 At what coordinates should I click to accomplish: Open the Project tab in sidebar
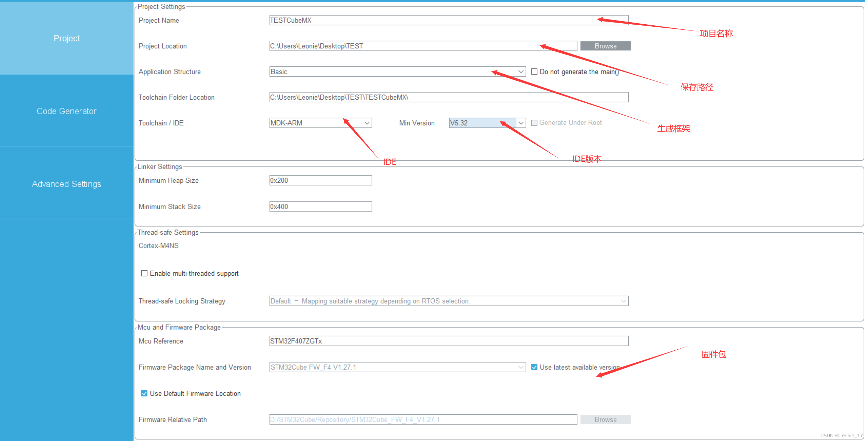coord(67,38)
